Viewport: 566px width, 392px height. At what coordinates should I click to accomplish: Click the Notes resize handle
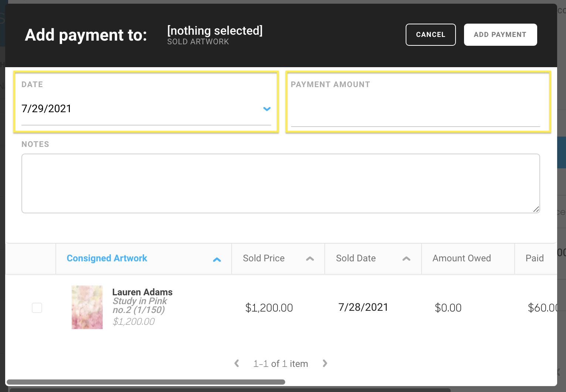pyautogui.click(x=536, y=210)
